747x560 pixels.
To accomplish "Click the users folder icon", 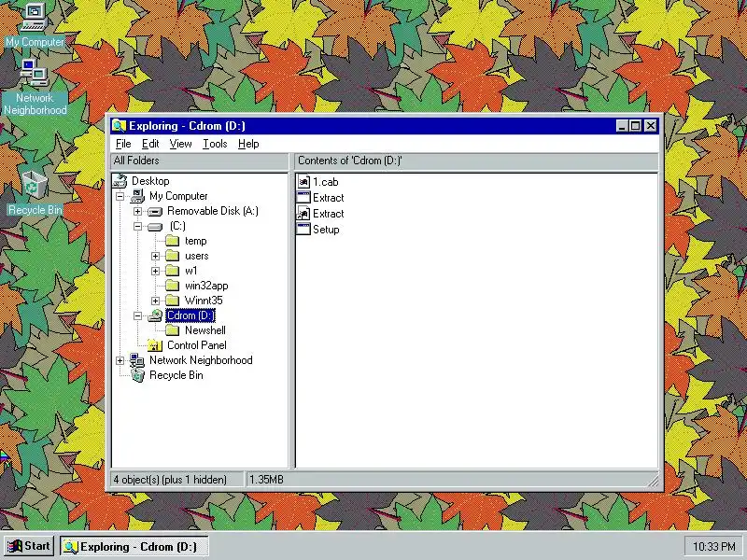I will point(173,256).
